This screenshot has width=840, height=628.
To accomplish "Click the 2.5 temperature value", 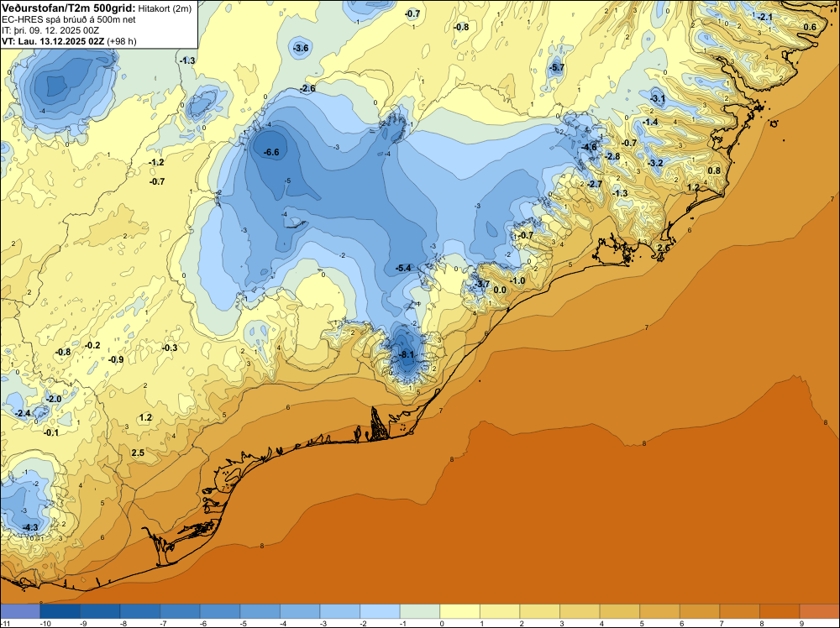I will (138, 453).
